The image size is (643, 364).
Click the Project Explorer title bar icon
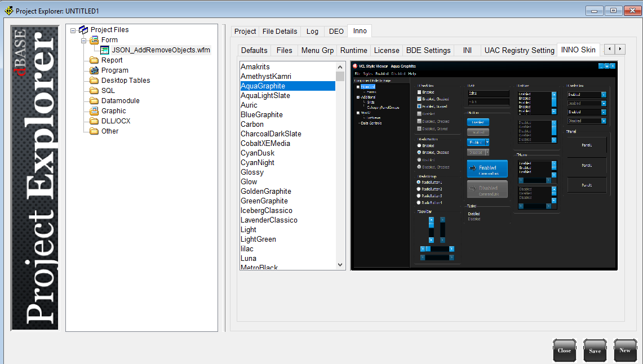[8, 11]
